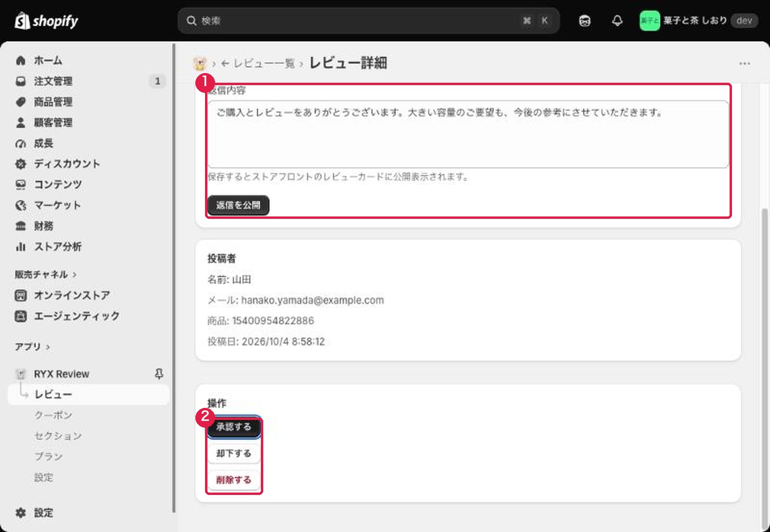Screen dimensions: 770x532
Task: Expand the 販売チャネル section
Action: 46,274
